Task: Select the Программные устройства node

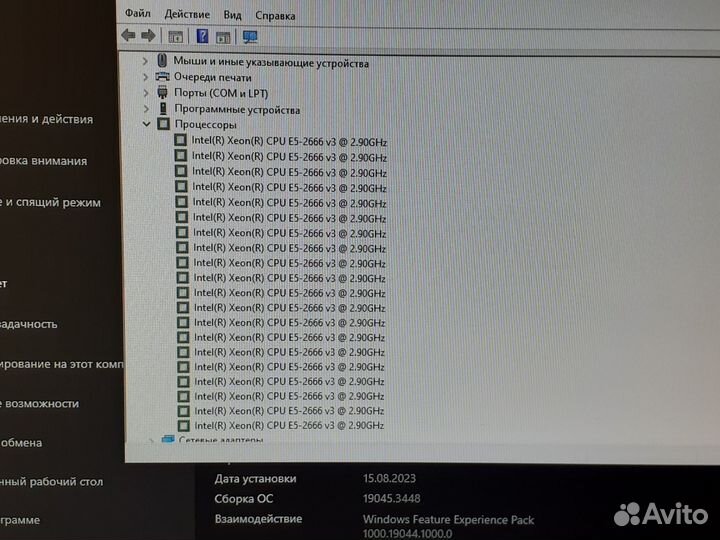Action: click(237, 109)
